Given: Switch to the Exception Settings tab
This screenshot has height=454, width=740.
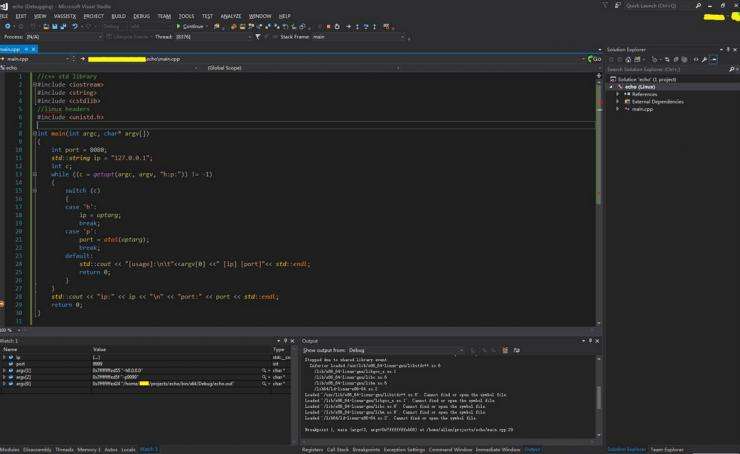Looking at the screenshot, I should [404, 449].
